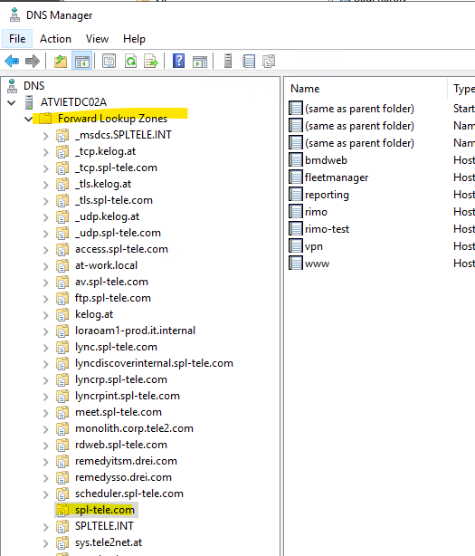The width and height of the screenshot is (475, 556).
Task: Click the grey Forward arrow toolbar icon
Action: point(32,61)
